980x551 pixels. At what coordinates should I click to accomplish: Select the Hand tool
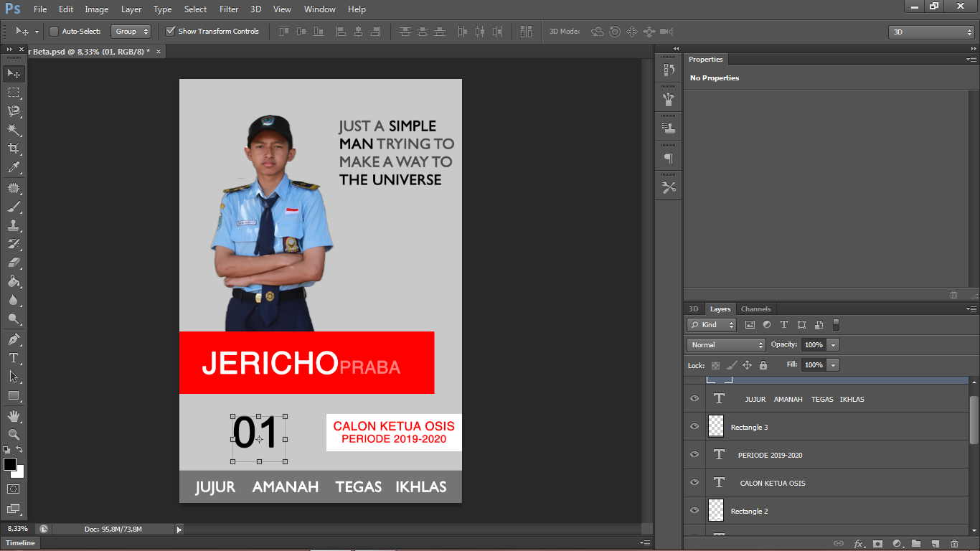tap(14, 415)
